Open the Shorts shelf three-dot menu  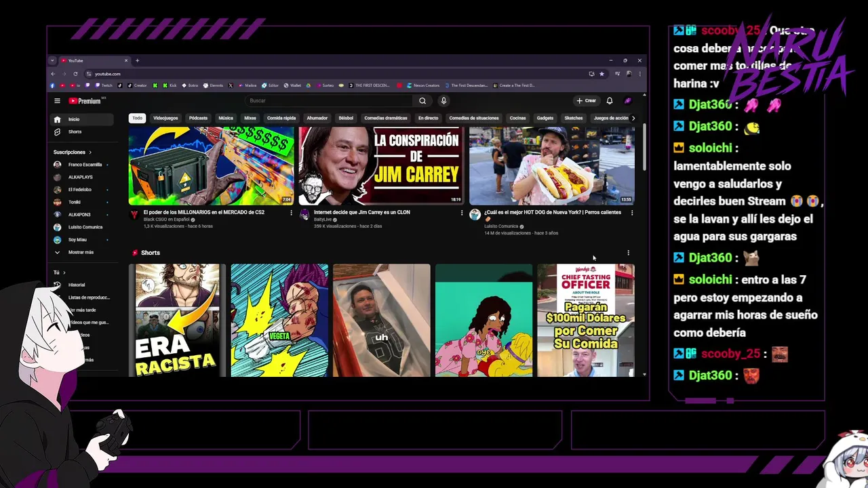628,253
